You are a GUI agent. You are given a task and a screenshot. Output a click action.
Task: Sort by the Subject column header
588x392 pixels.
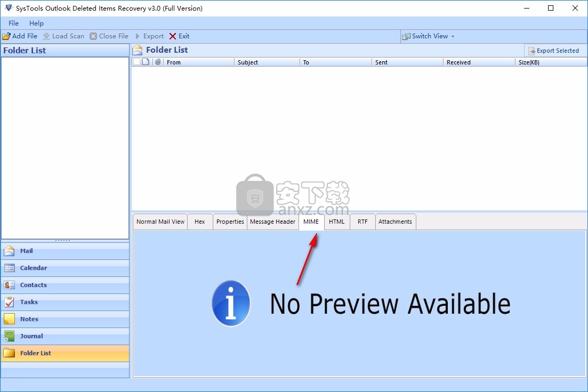(267, 62)
